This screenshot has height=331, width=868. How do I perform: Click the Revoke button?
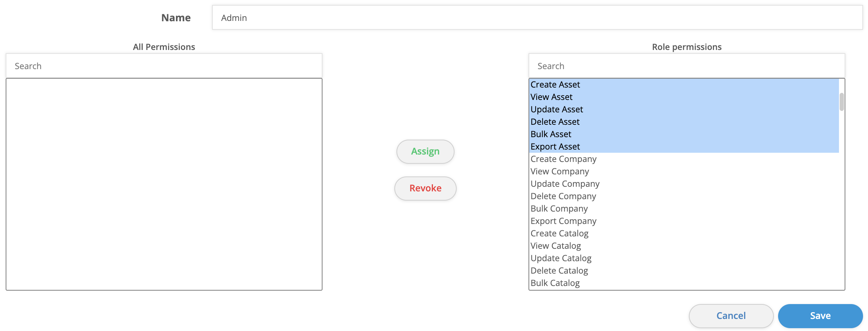(x=425, y=188)
